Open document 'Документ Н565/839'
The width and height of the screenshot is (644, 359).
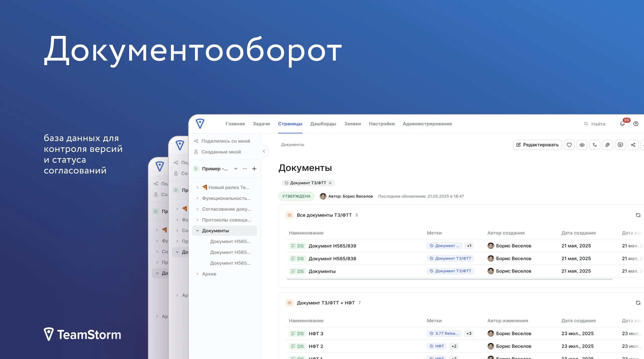pos(332,246)
